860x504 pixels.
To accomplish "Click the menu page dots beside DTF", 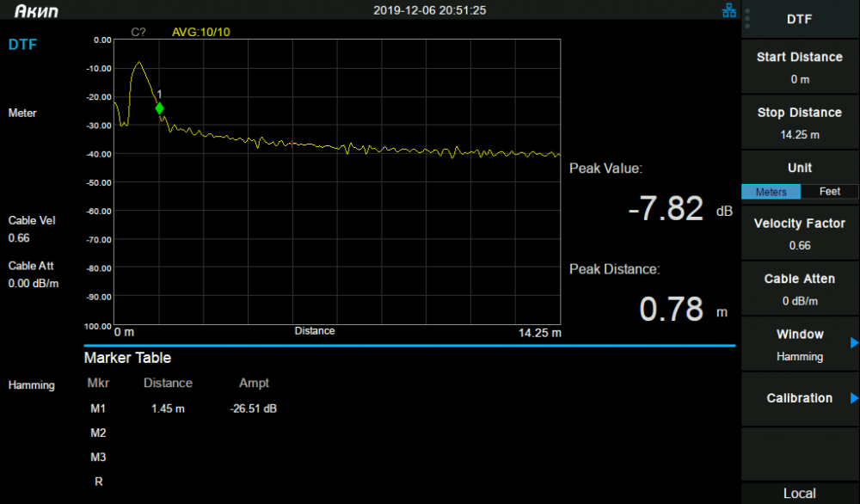I will [x=747, y=19].
